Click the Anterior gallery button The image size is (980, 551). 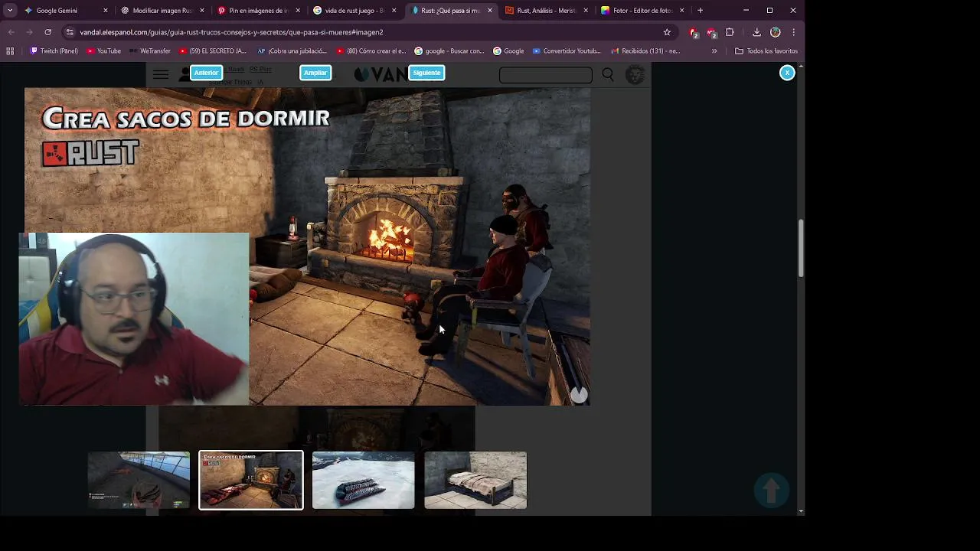pyautogui.click(x=206, y=73)
